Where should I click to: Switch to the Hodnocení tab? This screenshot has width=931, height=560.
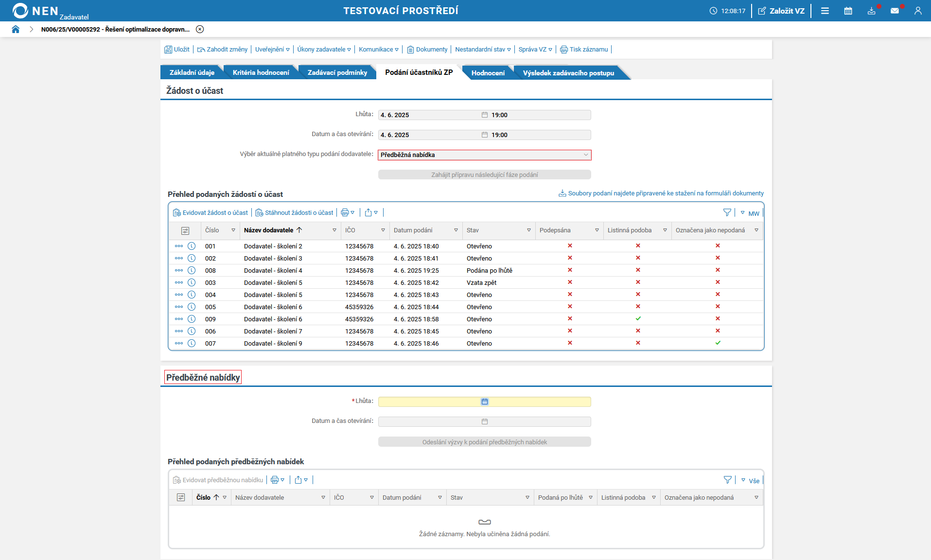coord(488,73)
